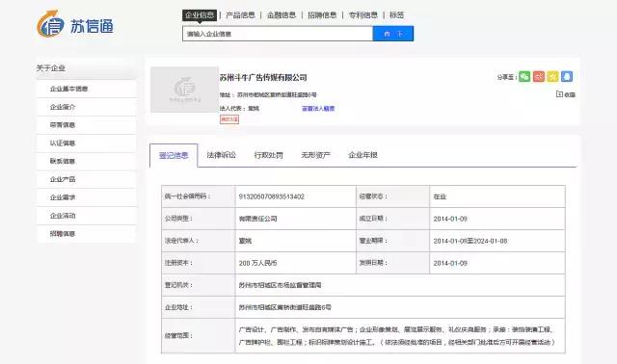This screenshot has height=364, width=617.
Task: Select the 产品信息 search category
Action: coord(240,15)
